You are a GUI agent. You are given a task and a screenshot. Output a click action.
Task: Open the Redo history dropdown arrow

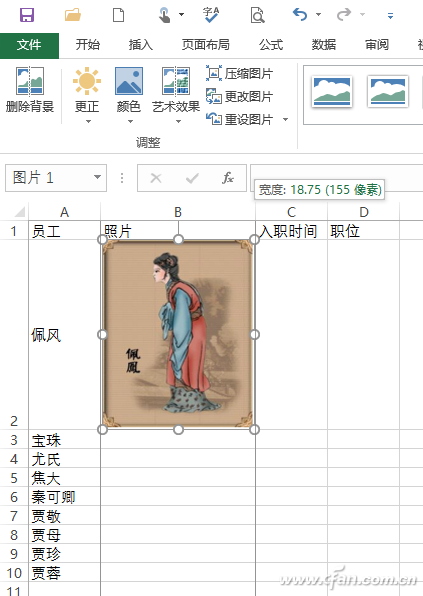(x=362, y=15)
